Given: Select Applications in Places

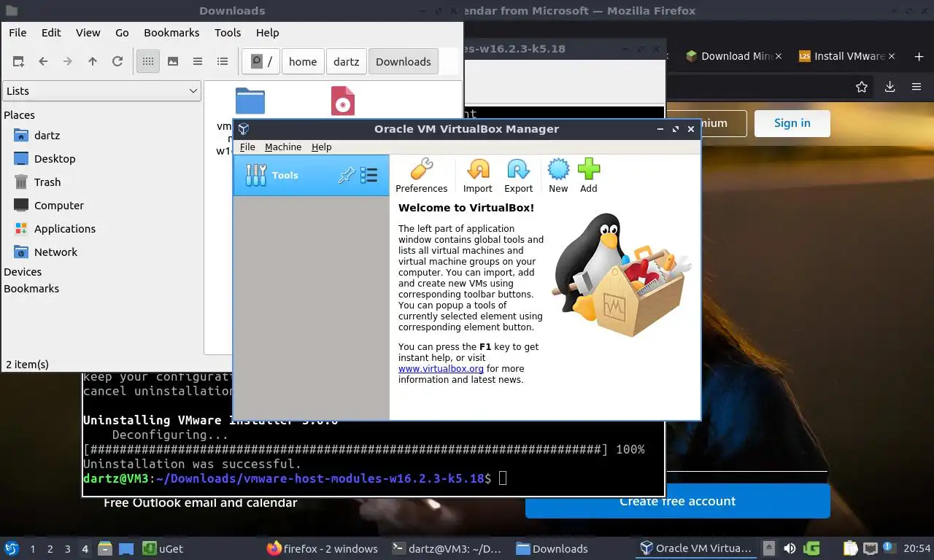Looking at the screenshot, I should click(65, 229).
